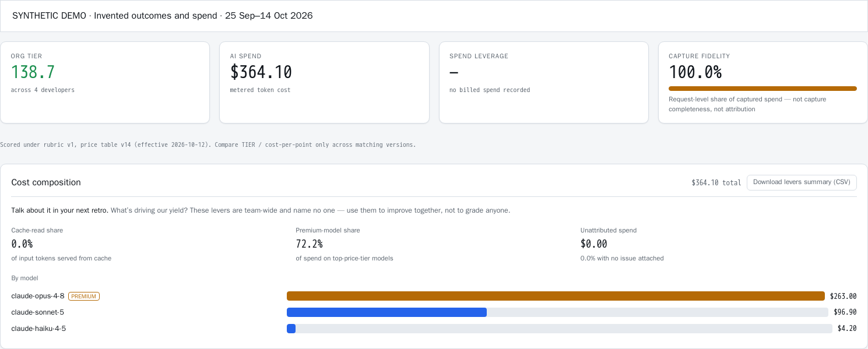Click the 0.0% cache-read value
This screenshot has width=868, height=349.
(22, 244)
